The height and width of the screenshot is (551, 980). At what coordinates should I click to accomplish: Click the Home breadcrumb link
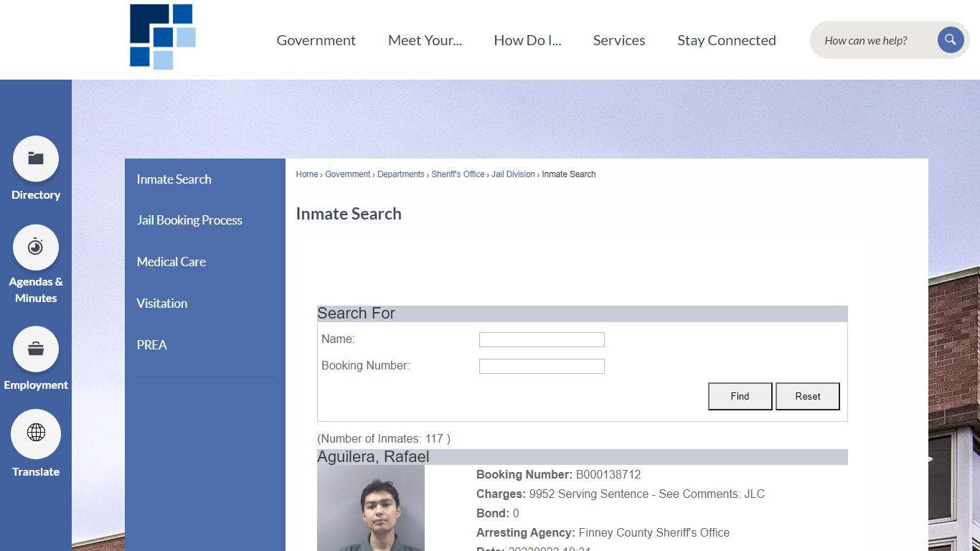[307, 174]
